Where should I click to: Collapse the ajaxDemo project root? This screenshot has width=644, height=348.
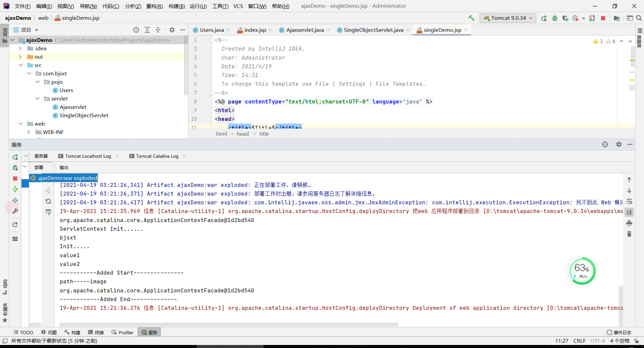[13, 40]
